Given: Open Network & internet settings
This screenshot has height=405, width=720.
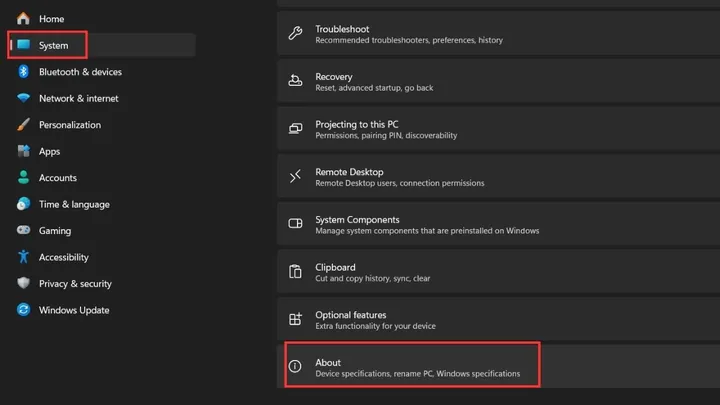Looking at the screenshot, I should coord(79,98).
